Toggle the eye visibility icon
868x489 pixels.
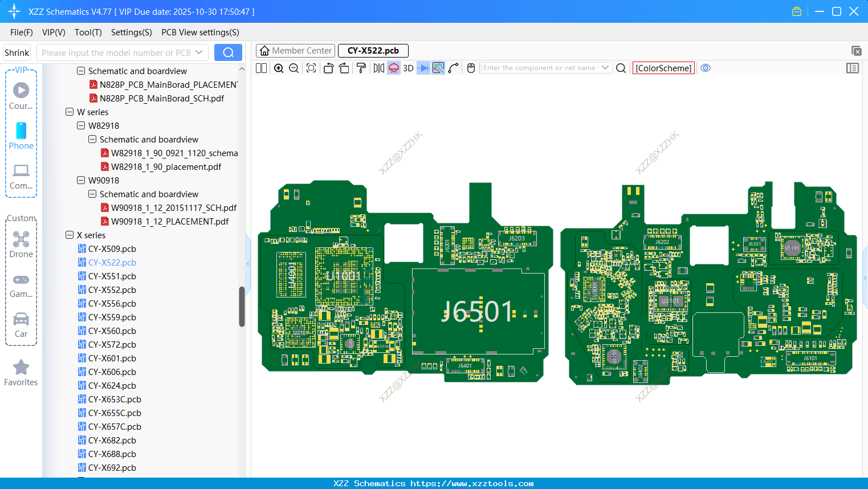coord(706,68)
